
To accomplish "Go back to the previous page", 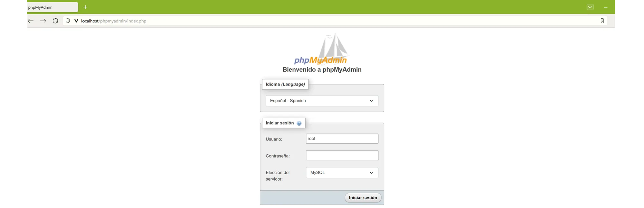I will coord(31,21).
